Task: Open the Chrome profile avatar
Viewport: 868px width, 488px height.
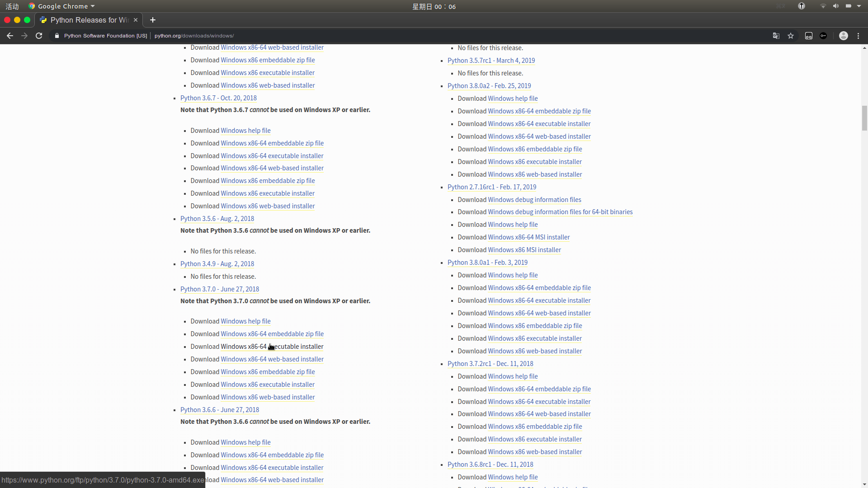Action: (844, 36)
